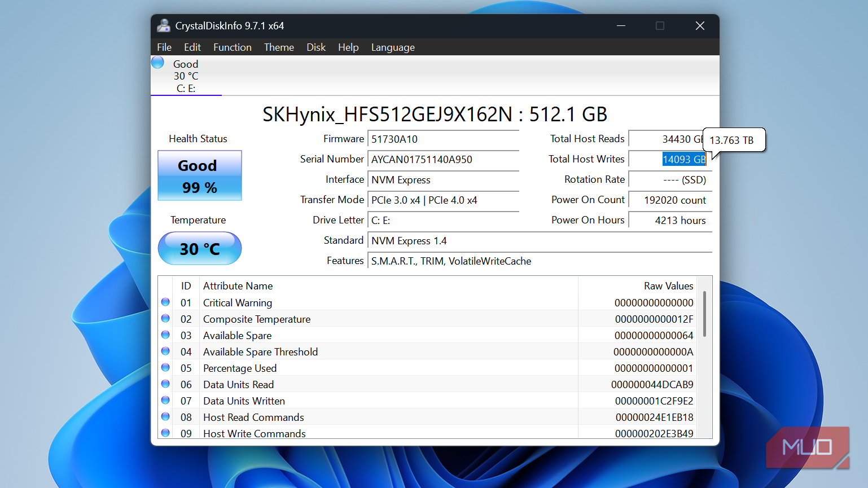Click the Features field with S.M.A.R.T., TRIM
868x488 pixels.
540,261
